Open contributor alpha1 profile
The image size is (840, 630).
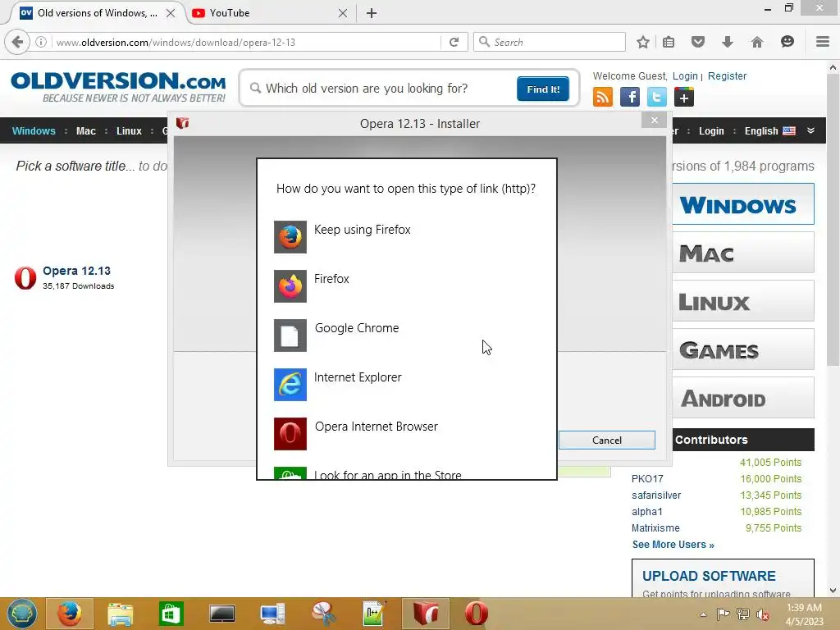(x=646, y=511)
